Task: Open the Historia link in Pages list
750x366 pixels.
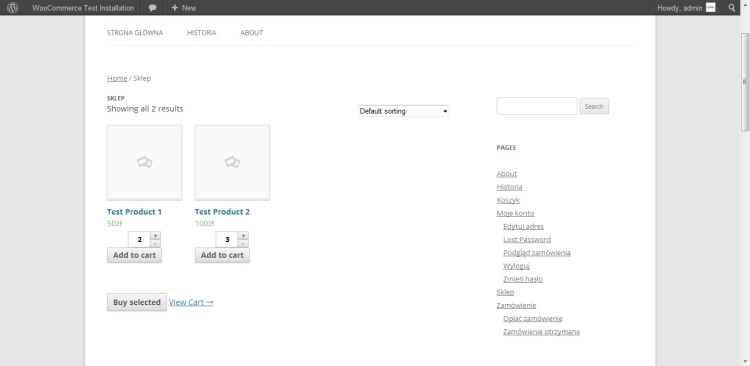Action: click(509, 187)
